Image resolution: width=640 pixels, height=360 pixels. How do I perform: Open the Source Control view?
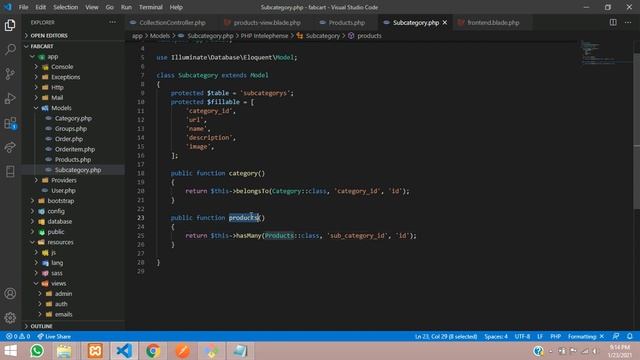10,74
